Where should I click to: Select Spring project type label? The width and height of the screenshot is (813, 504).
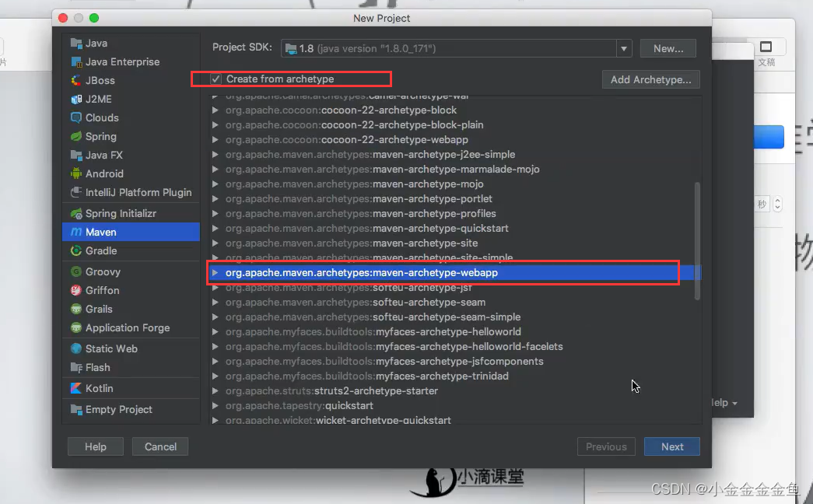[x=101, y=136]
